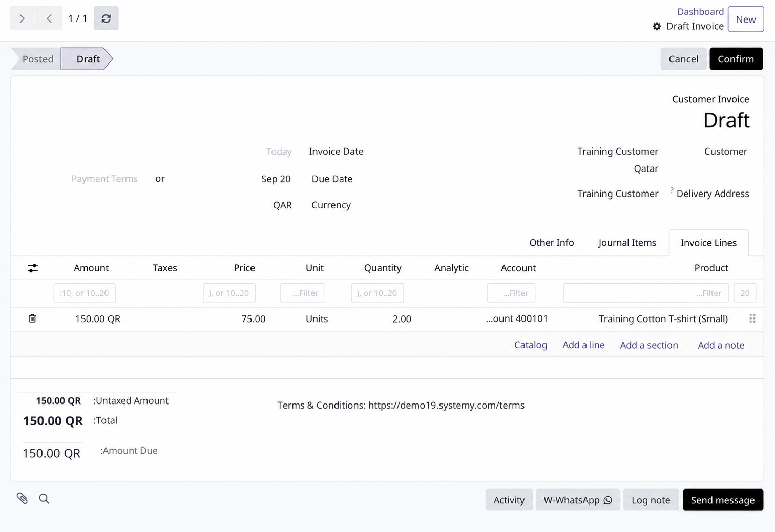This screenshot has height=532, width=775.
Task: Edit the Due Date value Sep 20
Action: (276, 179)
